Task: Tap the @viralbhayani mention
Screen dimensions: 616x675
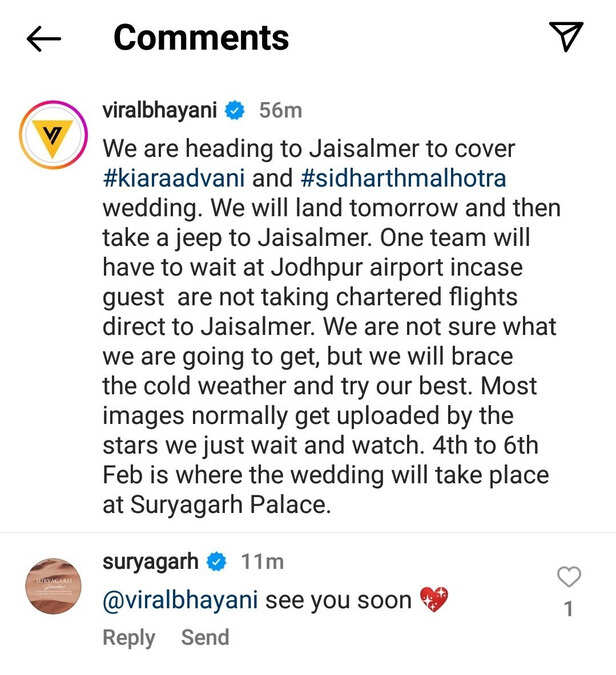Action: coord(180,600)
